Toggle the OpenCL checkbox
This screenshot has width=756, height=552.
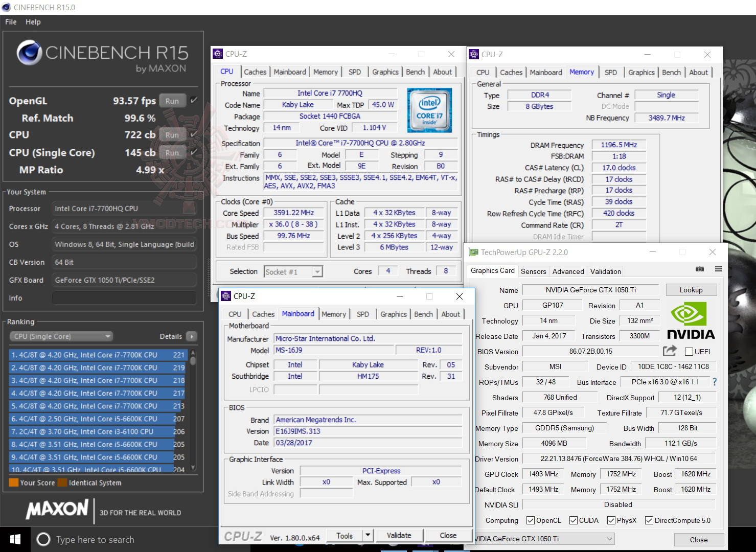530,520
